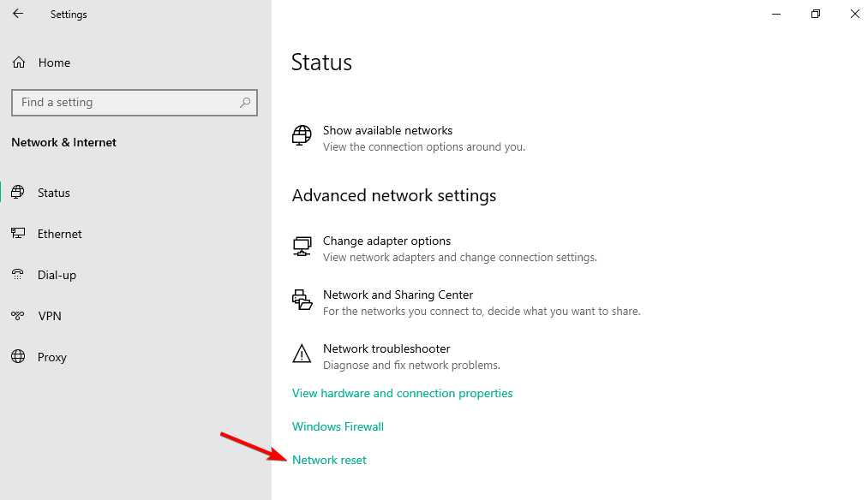This screenshot has width=868, height=500.
Task: View hardware and connection properties
Action: click(x=402, y=393)
